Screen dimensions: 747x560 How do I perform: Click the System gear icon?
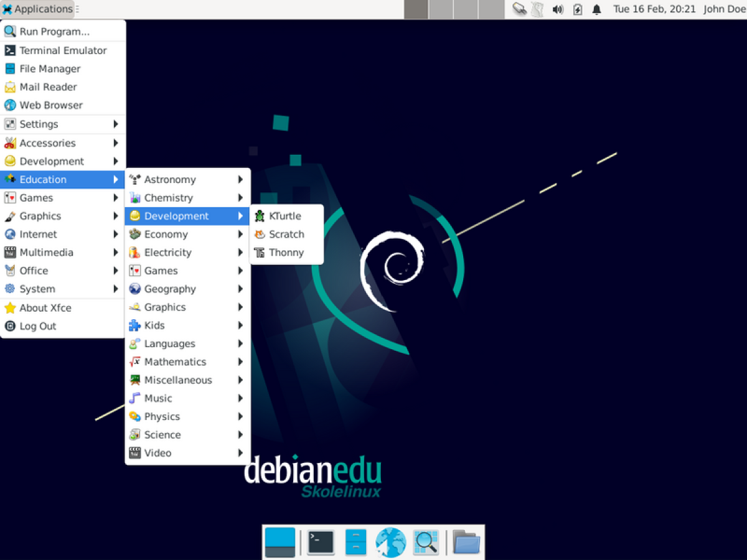tap(10, 289)
